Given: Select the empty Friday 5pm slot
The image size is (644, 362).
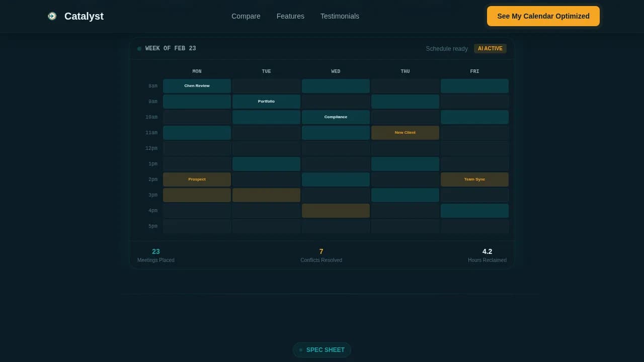Looking at the screenshot, I should point(474,226).
